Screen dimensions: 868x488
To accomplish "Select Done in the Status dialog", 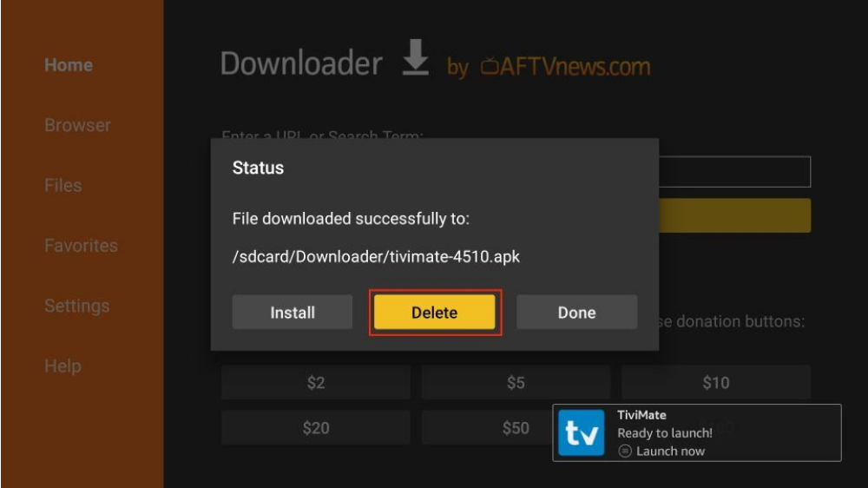I will [577, 313].
